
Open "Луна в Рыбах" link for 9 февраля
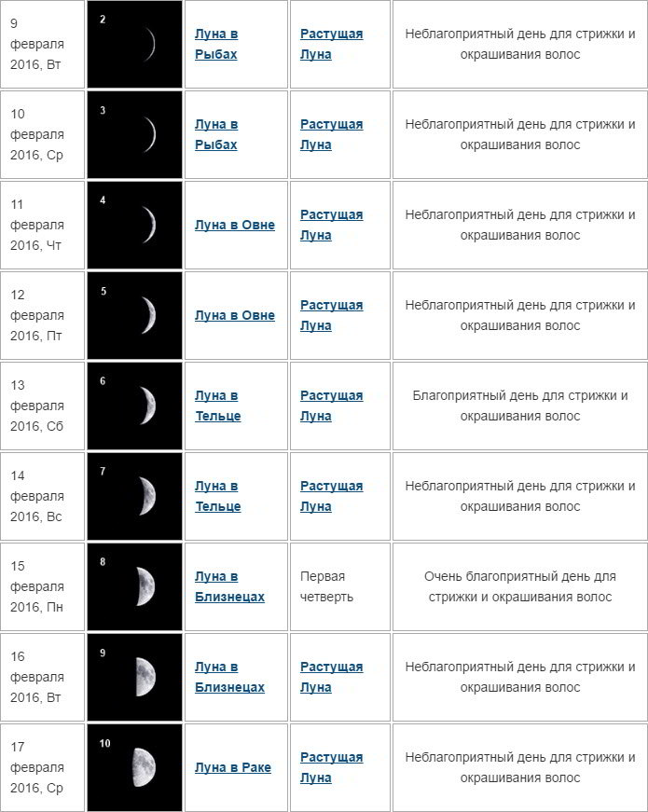point(216,44)
